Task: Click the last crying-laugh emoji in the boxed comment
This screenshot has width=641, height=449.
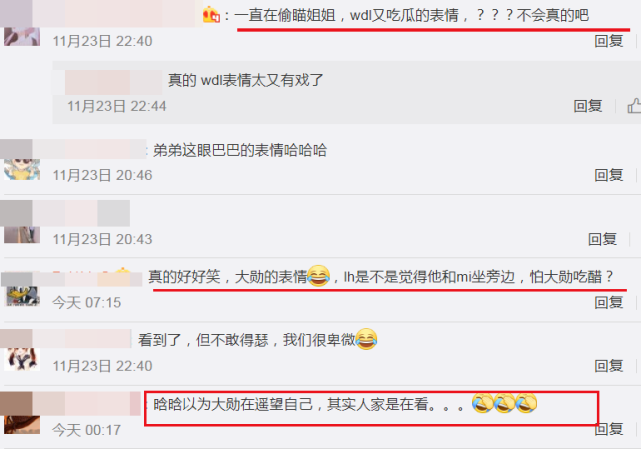Action: tap(526, 403)
